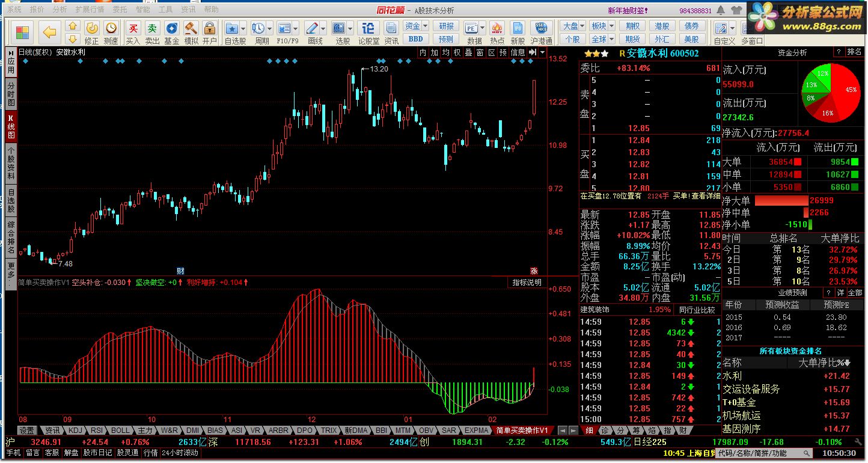The width and height of the screenshot is (868, 463).
Task: Click the 排名 ranking button in 资金分析 panel
Action: (x=854, y=52)
